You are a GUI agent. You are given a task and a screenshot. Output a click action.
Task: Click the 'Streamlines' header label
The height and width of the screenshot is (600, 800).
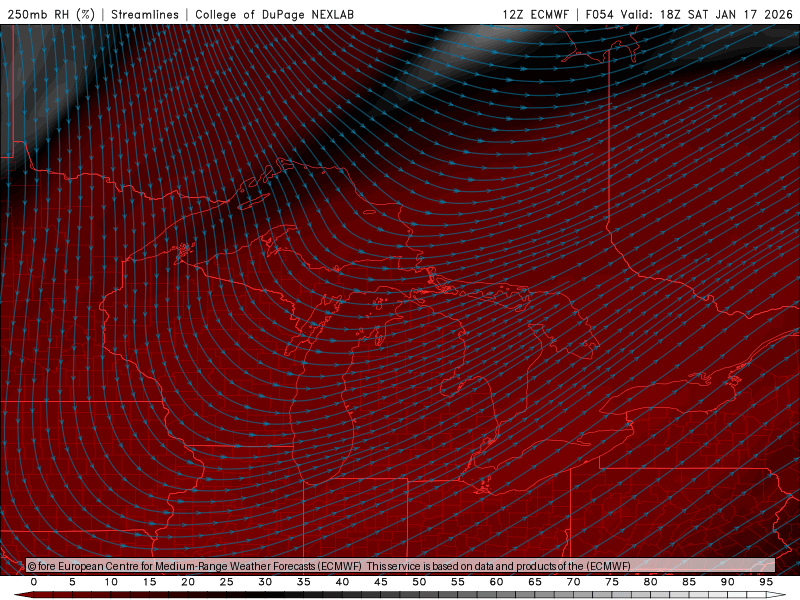[x=145, y=14]
